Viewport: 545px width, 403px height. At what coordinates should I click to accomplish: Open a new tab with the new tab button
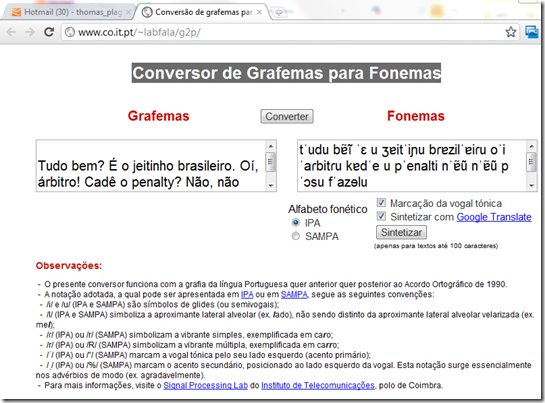pos(278,13)
